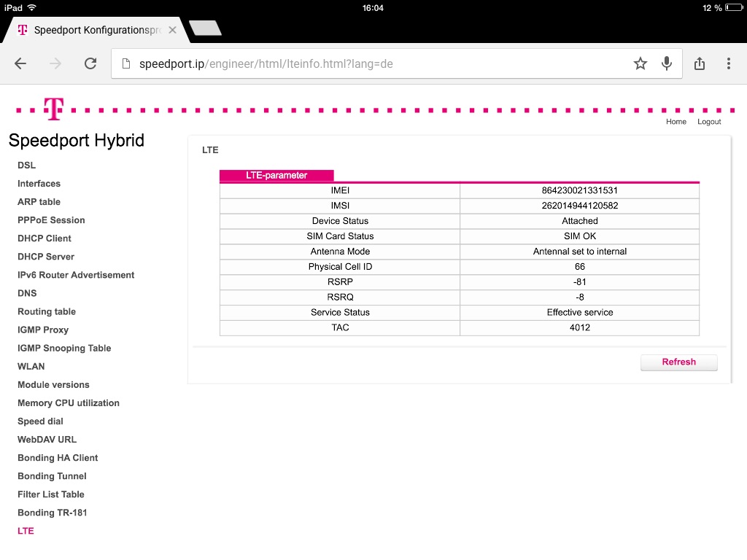Open the Filter List Table page
Viewport: 747px width, 560px height.
point(51,494)
